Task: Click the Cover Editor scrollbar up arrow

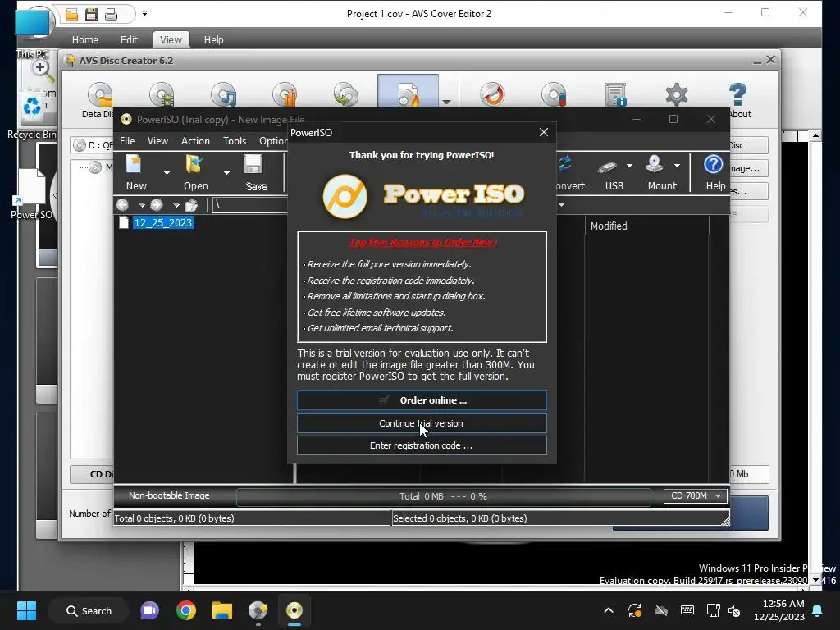Action: [x=815, y=135]
